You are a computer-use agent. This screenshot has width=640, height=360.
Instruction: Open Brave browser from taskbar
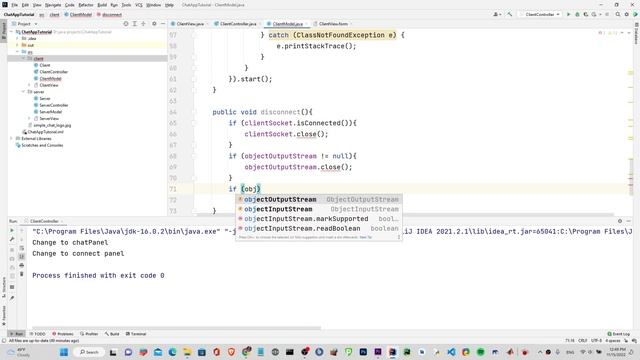pyautogui.click(x=231, y=352)
